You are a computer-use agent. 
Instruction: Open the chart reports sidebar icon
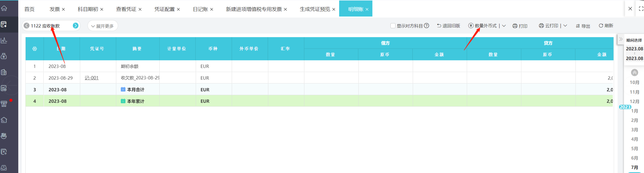click(x=4, y=40)
